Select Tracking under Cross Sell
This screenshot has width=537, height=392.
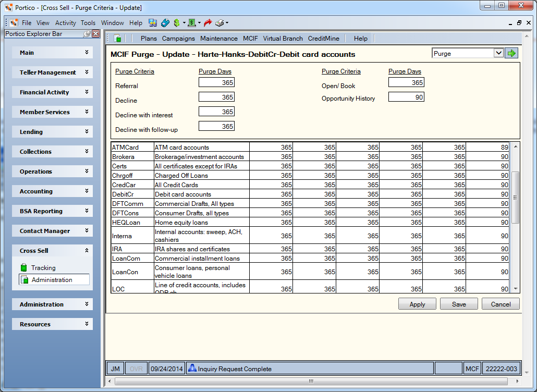tap(43, 268)
